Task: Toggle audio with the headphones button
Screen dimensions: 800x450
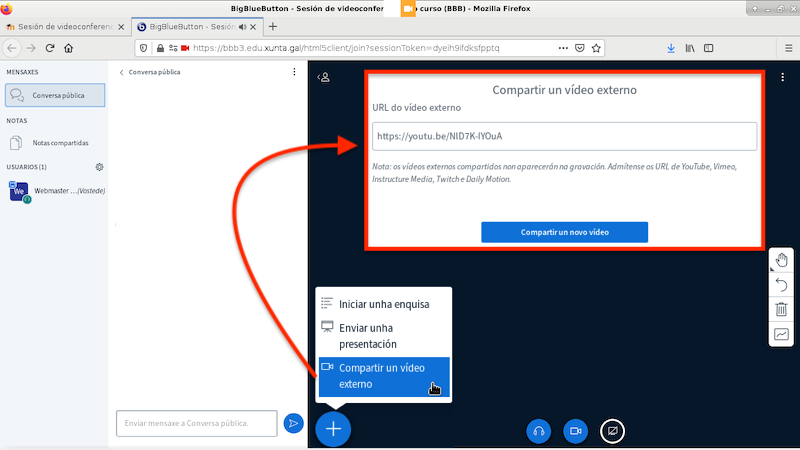Action: tap(539, 431)
